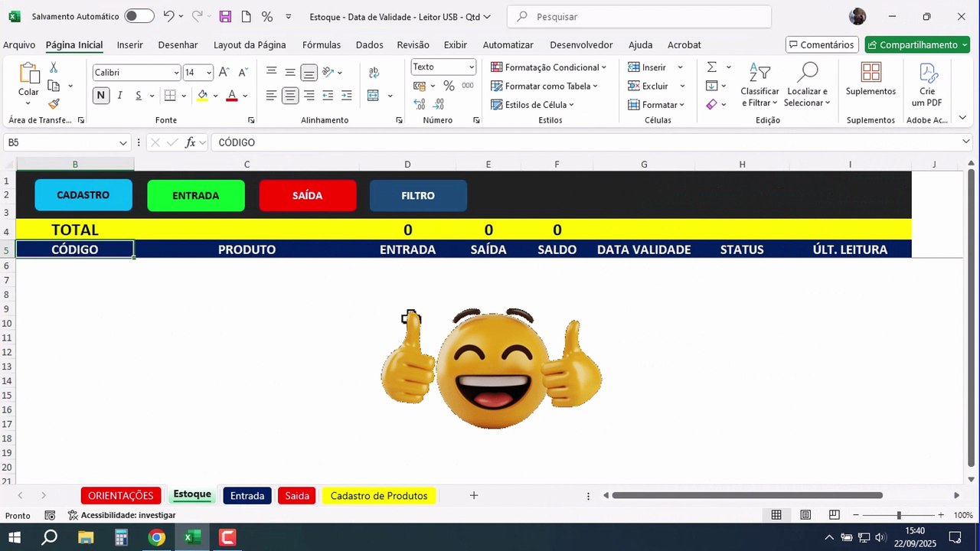The height and width of the screenshot is (551, 980).
Task: Expand the formula bar
Action: pyautogui.click(x=965, y=142)
